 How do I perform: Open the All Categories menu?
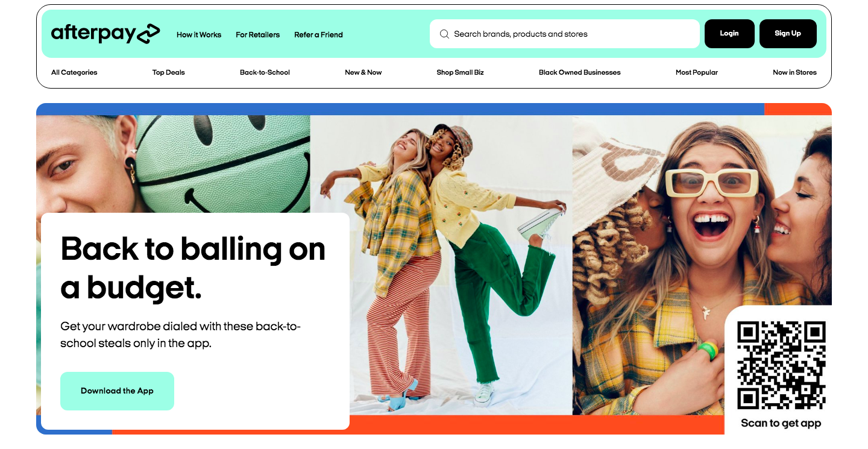tap(74, 72)
